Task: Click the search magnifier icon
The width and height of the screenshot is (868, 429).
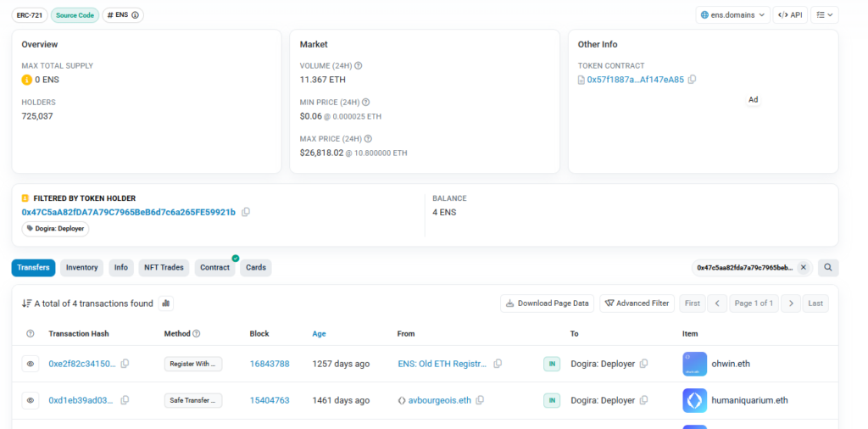Action: 828,267
